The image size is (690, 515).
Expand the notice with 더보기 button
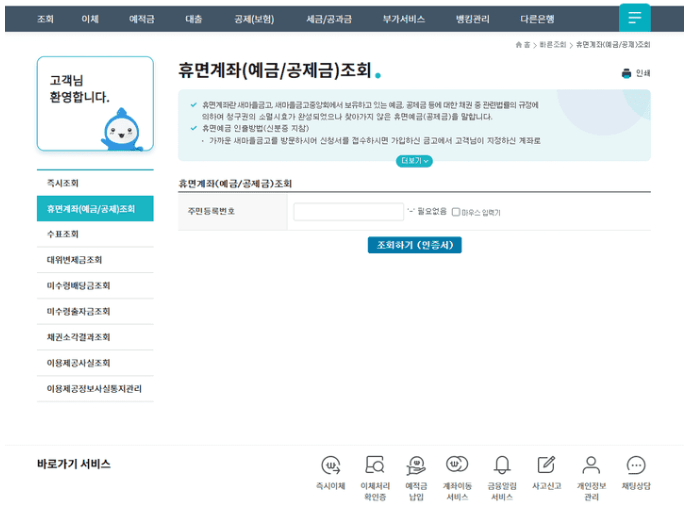click(415, 161)
